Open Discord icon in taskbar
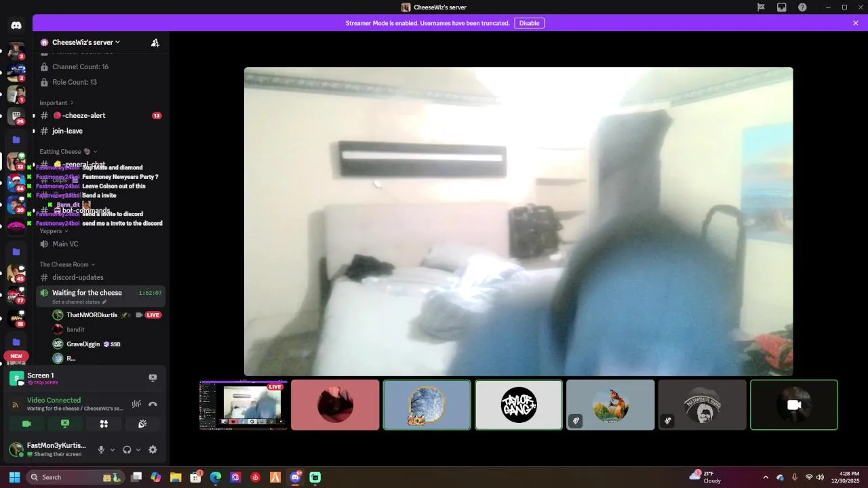Image resolution: width=868 pixels, height=488 pixels. (295, 477)
